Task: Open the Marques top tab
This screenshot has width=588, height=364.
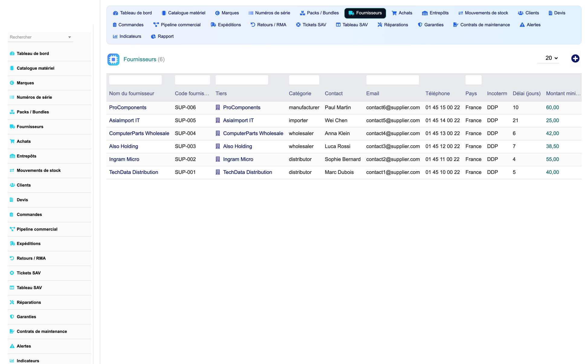Action: pos(227,13)
